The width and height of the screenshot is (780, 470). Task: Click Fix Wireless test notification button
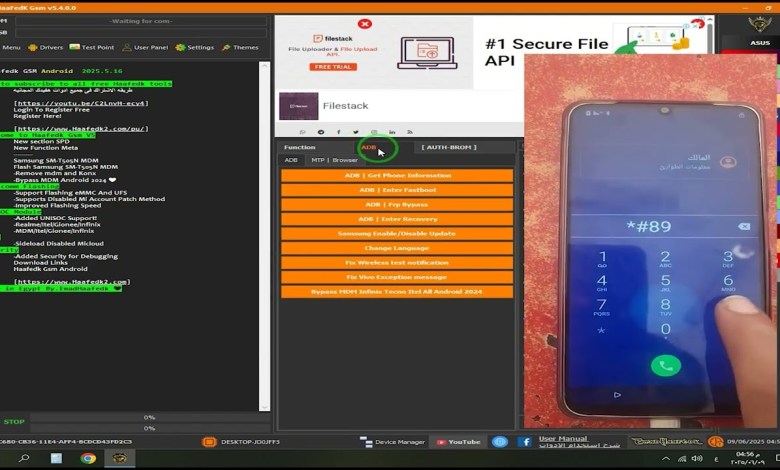coord(397,263)
